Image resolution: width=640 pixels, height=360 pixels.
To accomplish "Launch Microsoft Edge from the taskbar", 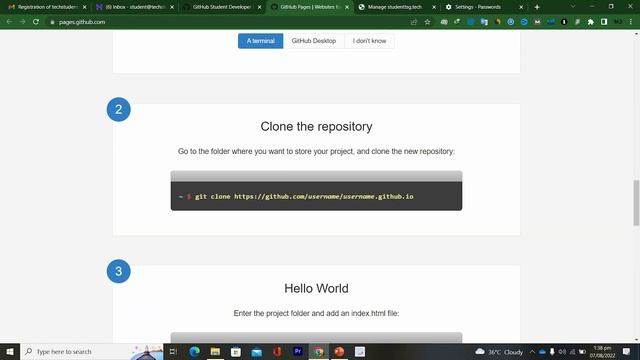I will (x=195, y=351).
